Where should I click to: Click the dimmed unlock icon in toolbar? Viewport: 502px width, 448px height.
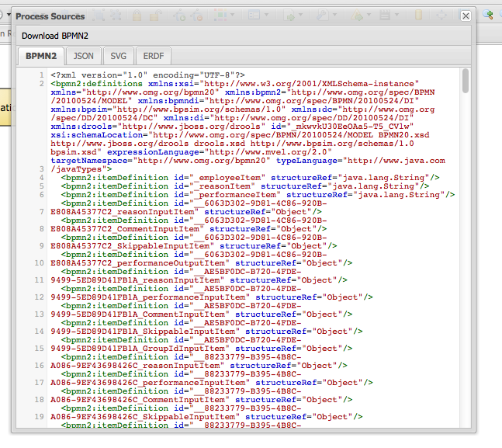pos(156,15)
